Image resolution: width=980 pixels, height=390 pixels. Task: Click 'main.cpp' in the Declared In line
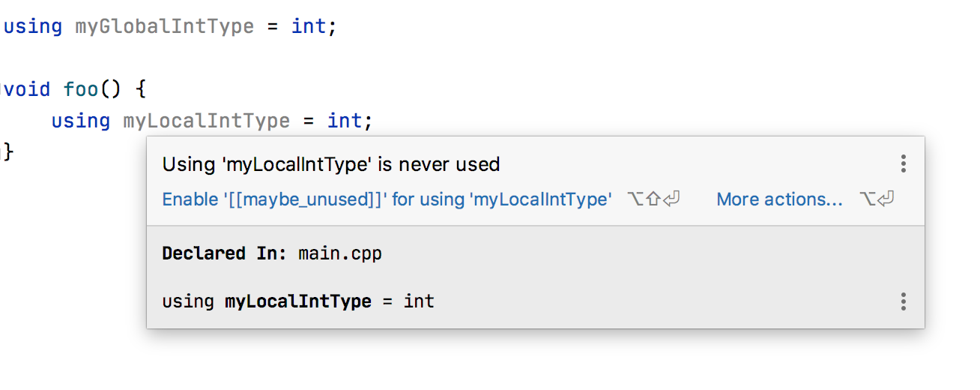coord(340,254)
